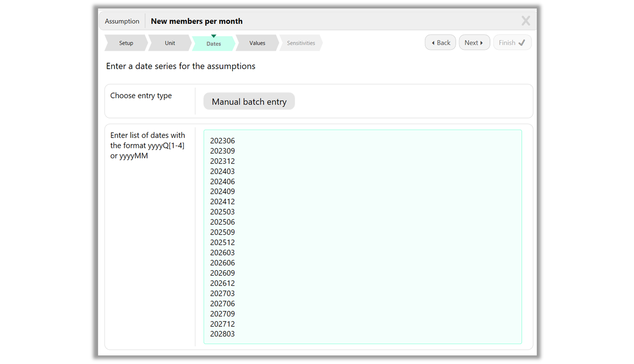This screenshot has width=634, height=364.
Task: Switch to the Unit step
Action: pyautogui.click(x=169, y=43)
